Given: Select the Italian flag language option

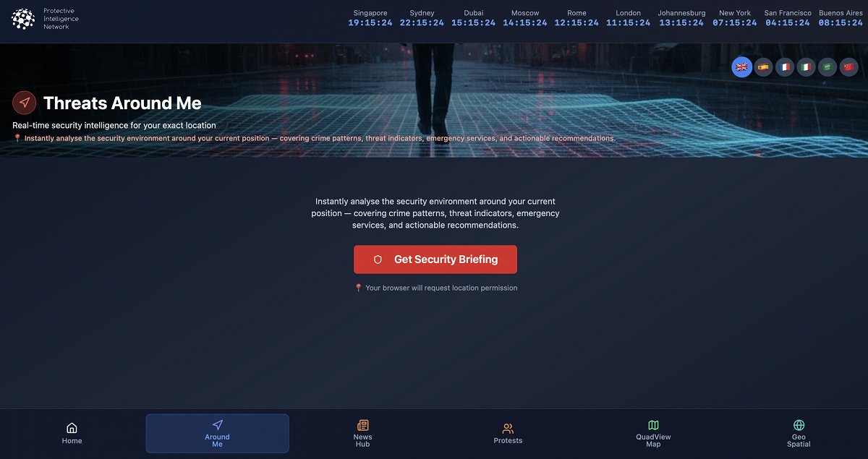Looking at the screenshot, I should 806,67.
